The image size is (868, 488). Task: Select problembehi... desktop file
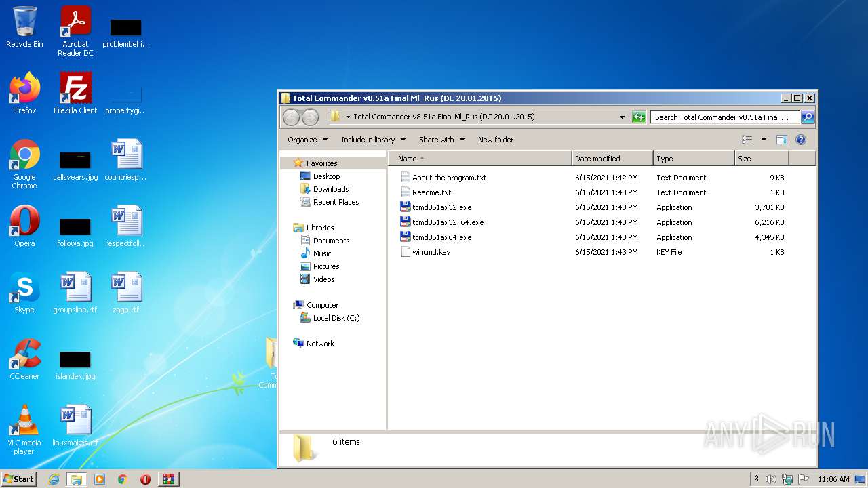coord(126,34)
